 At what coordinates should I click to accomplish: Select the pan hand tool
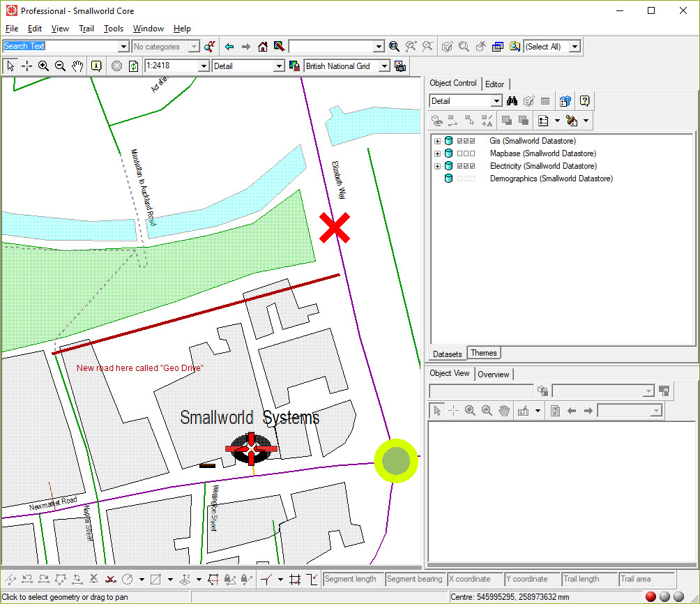pos(77,66)
